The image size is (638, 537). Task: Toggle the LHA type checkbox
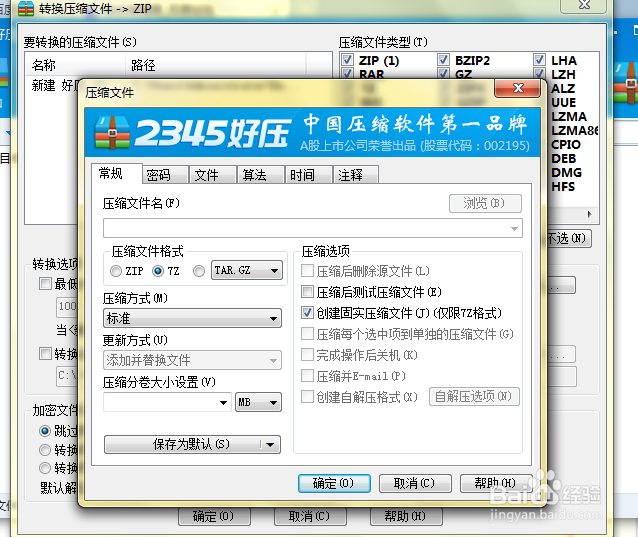(539, 60)
